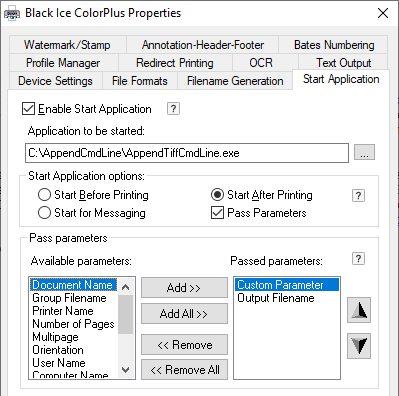The height and width of the screenshot is (396, 399).
Task: Click the application path input field
Action: [x=187, y=153]
